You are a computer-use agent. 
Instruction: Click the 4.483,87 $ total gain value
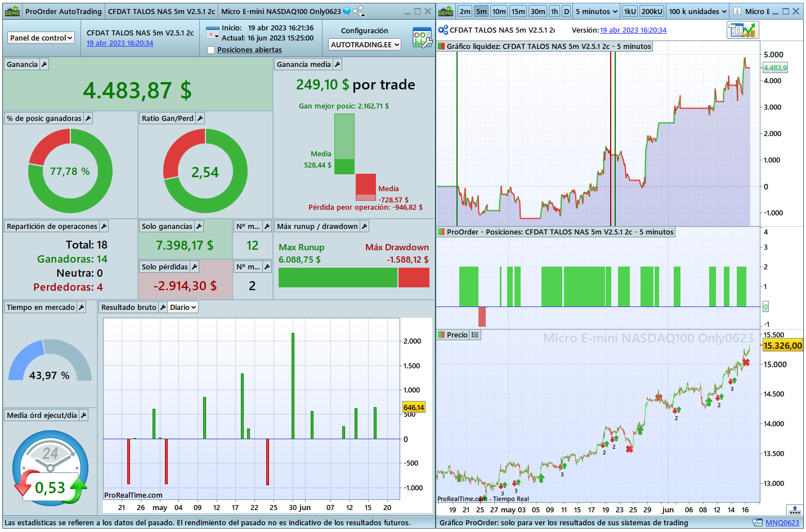point(137,90)
